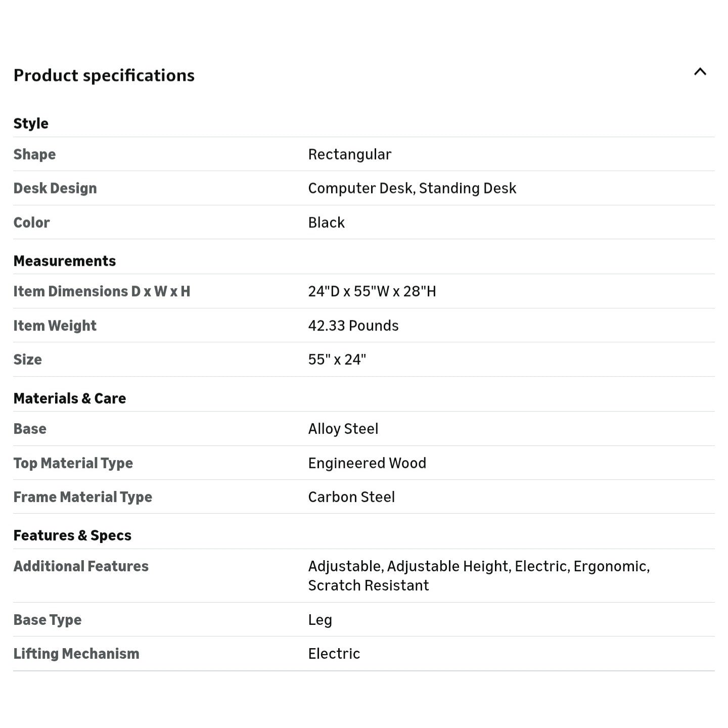Select the Measurements section heading
Screen dimensions: 728x728
point(65,261)
